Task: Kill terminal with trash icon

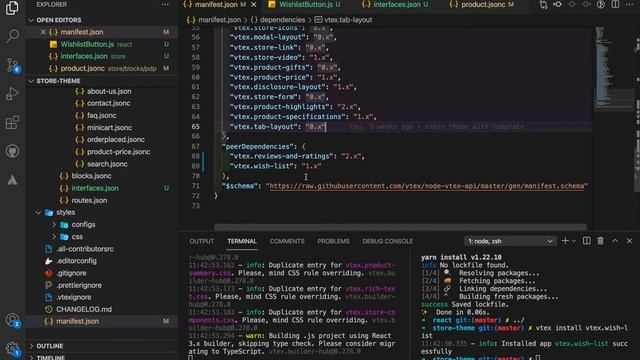Action: coord(600,241)
